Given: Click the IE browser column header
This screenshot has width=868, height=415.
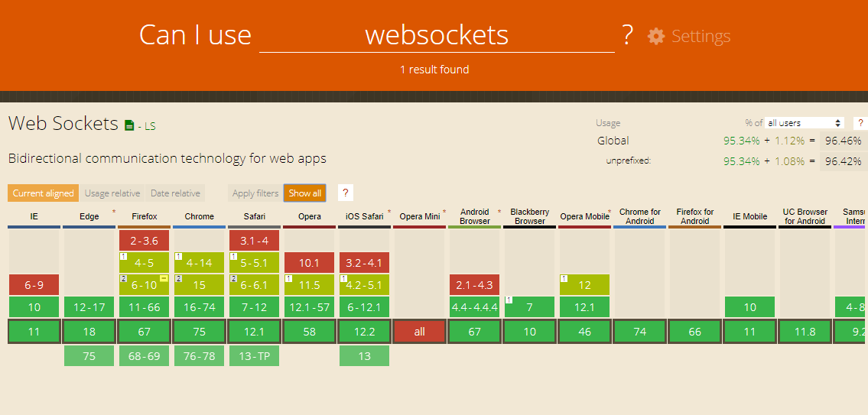Looking at the screenshot, I should 34,216.
